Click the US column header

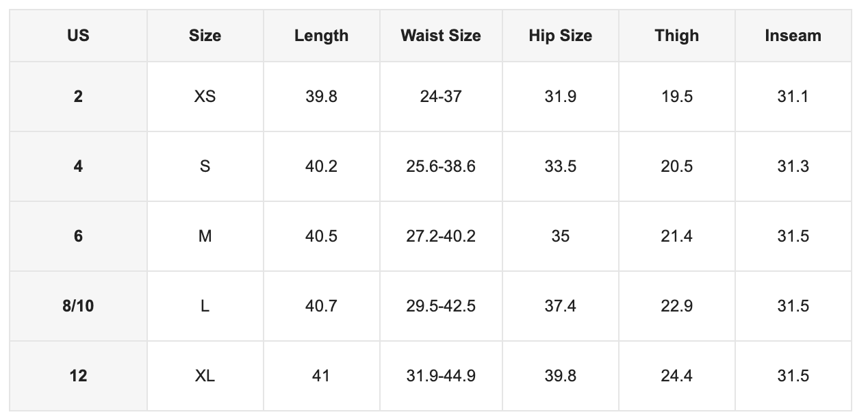(x=78, y=36)
